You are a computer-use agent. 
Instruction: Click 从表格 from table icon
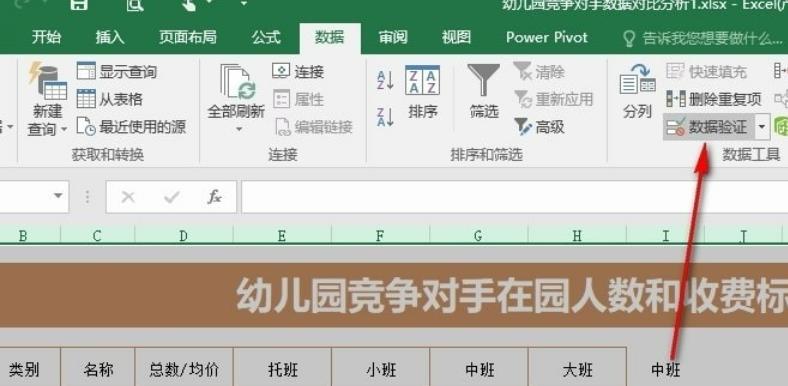(86, 99)
